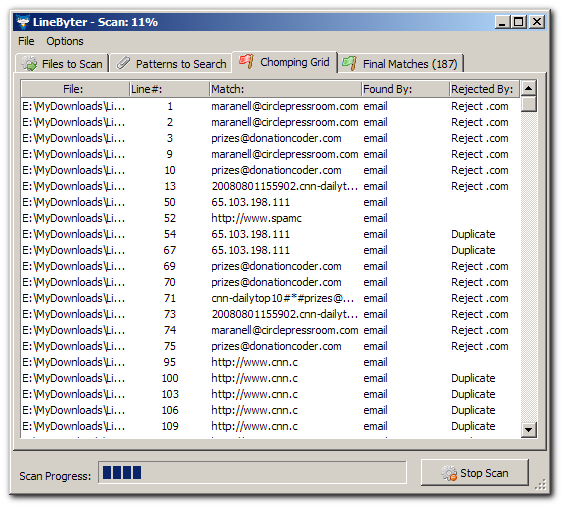Image resolution: width=561 pixels, height=505 pixels.
Task: Open the File menu
Action: click(x=26, y=41)
